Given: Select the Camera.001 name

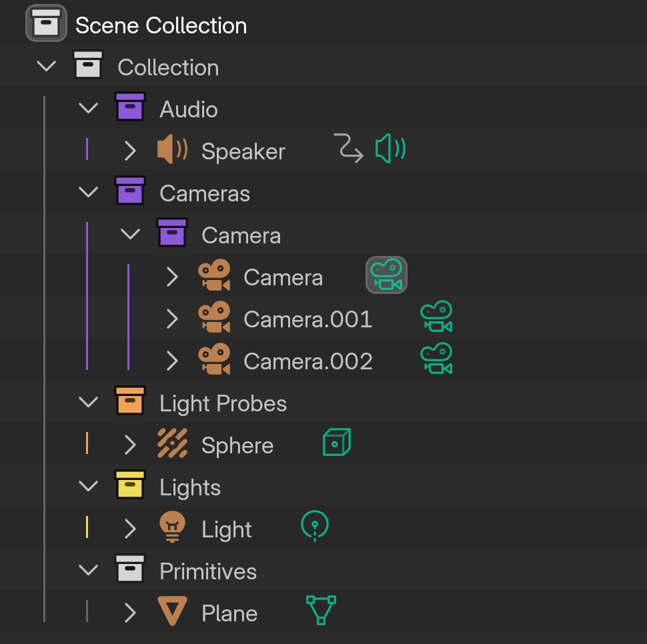Looking at the screenshot, I should coord(308,319).
